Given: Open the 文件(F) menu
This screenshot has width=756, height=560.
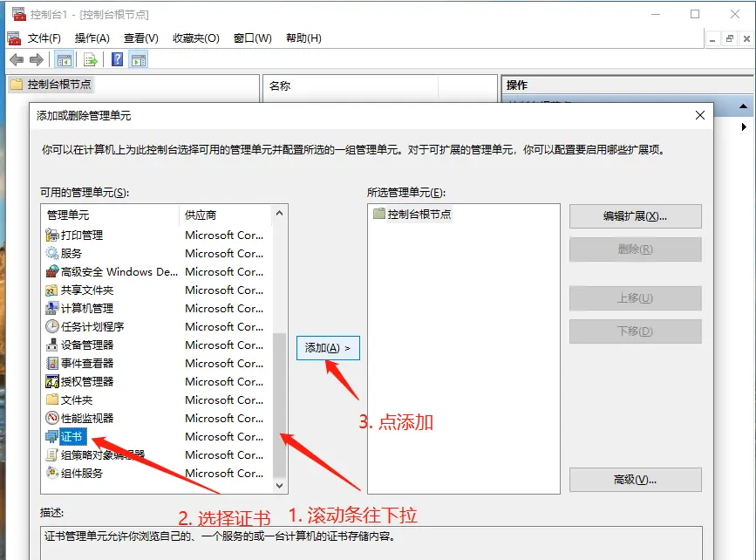Looking at the screenshot, I should click(x=44, y=38).
